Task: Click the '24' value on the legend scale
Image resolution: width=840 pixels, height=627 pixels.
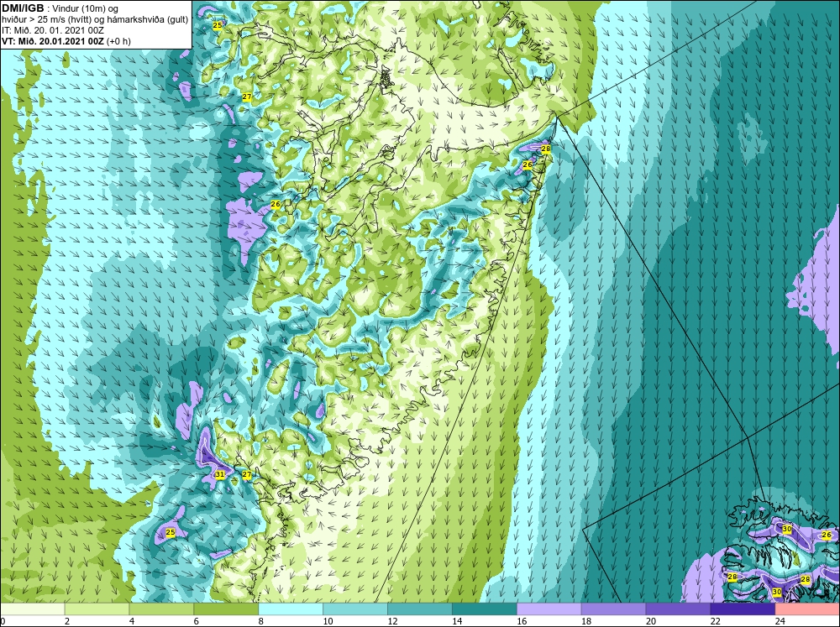Action: tap(780, 621)
